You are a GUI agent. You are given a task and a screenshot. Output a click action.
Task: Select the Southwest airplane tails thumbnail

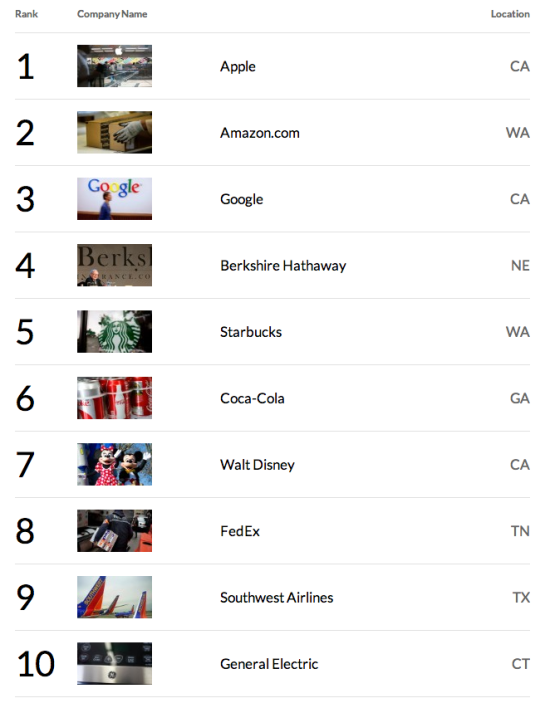(114, 597)
